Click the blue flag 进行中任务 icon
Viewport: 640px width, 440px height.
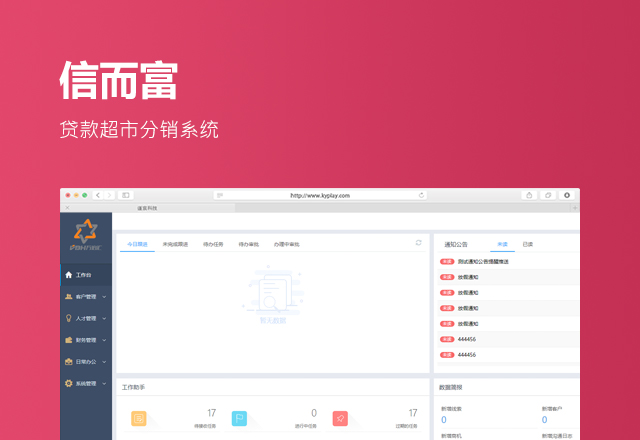click(239, 418)
